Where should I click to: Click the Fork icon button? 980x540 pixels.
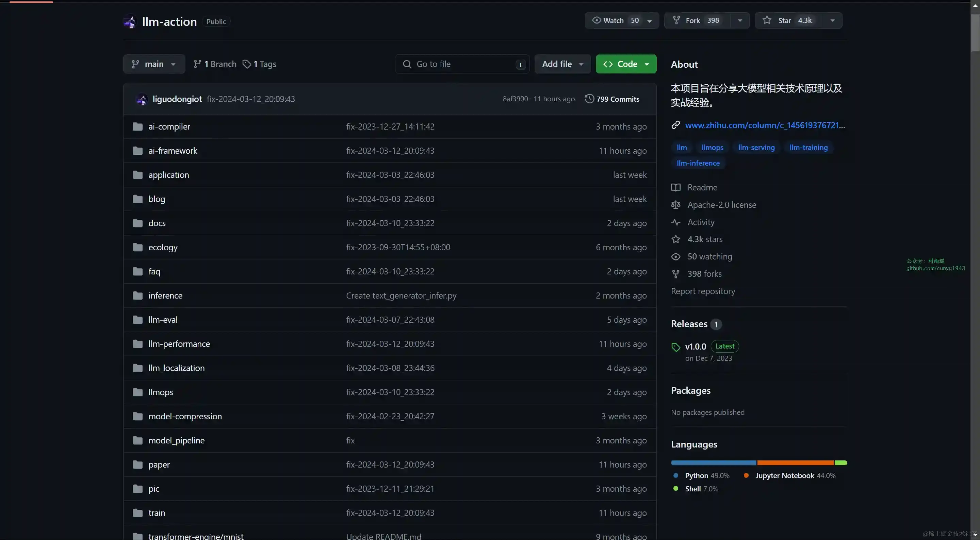coord(676,20)
